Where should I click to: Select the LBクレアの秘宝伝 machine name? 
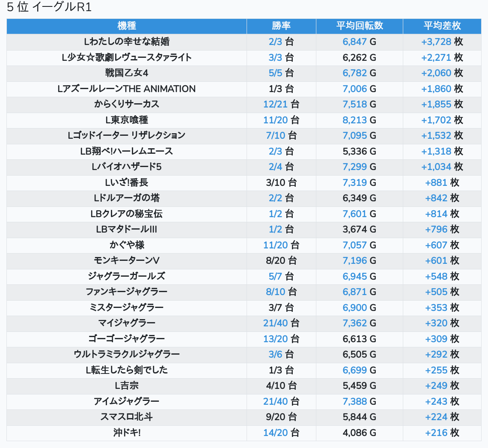[127, 214]
